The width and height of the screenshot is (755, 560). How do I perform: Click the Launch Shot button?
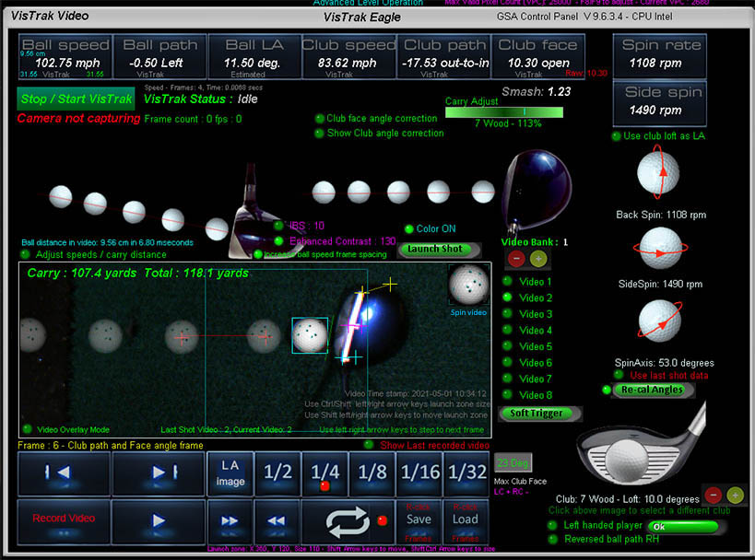(x=440, y=250)
